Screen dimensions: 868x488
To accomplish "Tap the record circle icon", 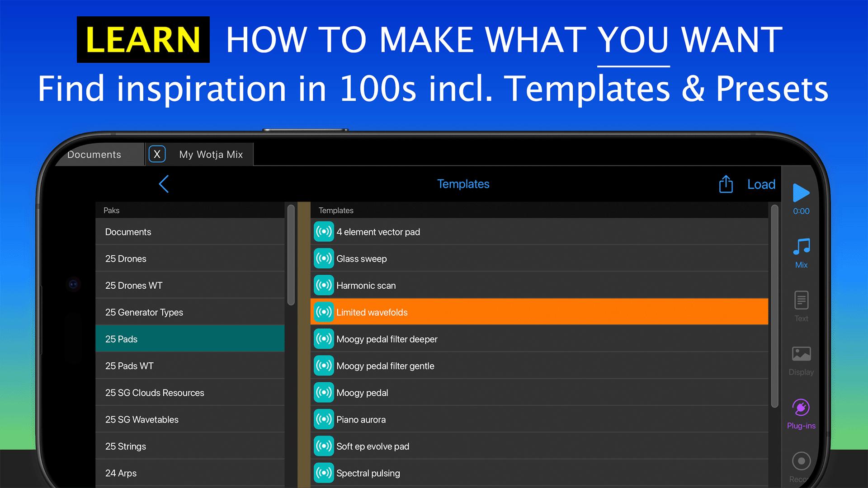I will tap(801, 461).
